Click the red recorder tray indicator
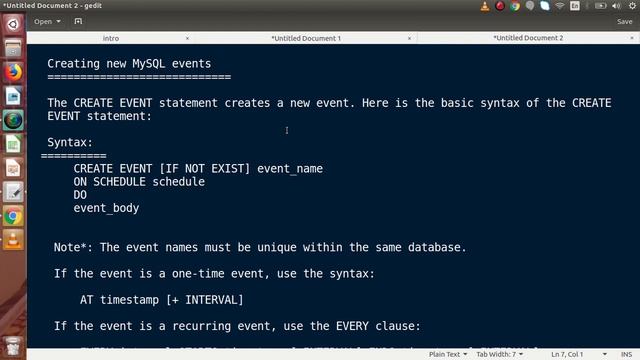640x360 pixels. [x=500, y=6]
